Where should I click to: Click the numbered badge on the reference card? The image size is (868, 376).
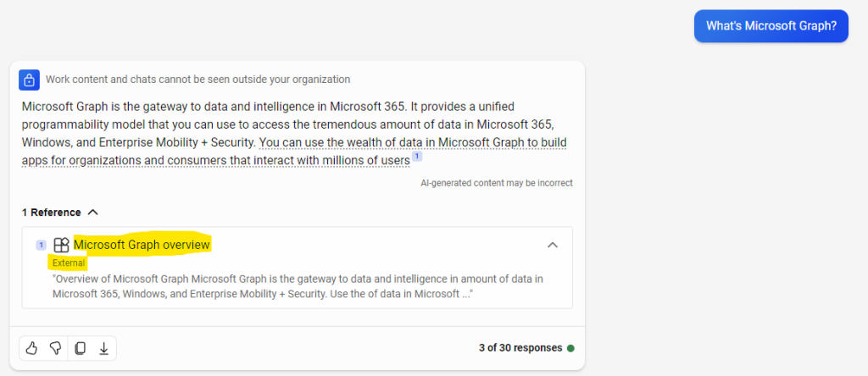tap(41, 245)
